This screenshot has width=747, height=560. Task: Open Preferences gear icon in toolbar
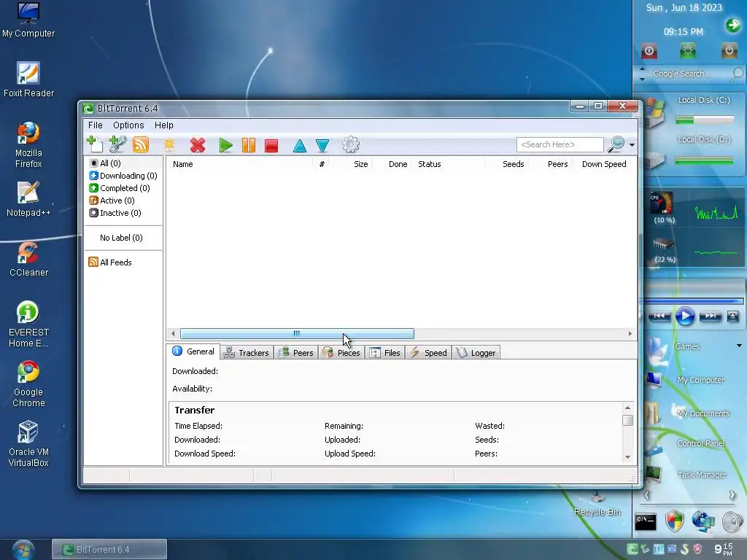351,145
